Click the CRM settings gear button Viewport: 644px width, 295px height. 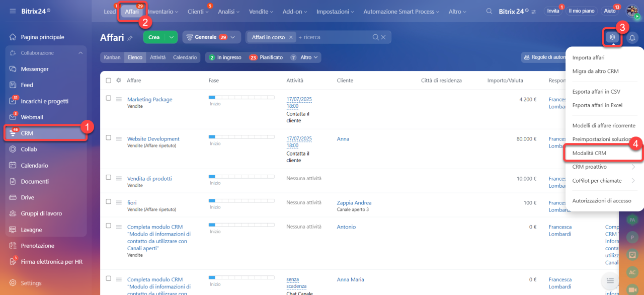pos(612,37)
